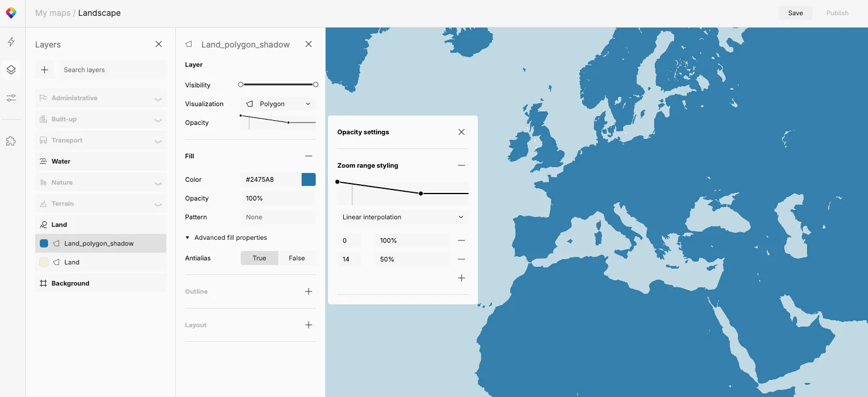Screen dimensions: 868x397
Task: Expand the Outline section
Action: pos(309,291)
